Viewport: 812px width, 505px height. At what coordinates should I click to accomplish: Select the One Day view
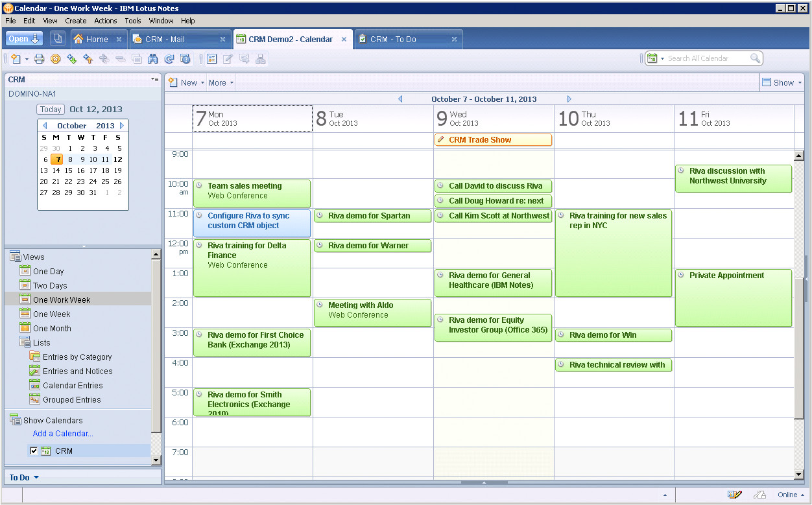click(x=49, y=272)
